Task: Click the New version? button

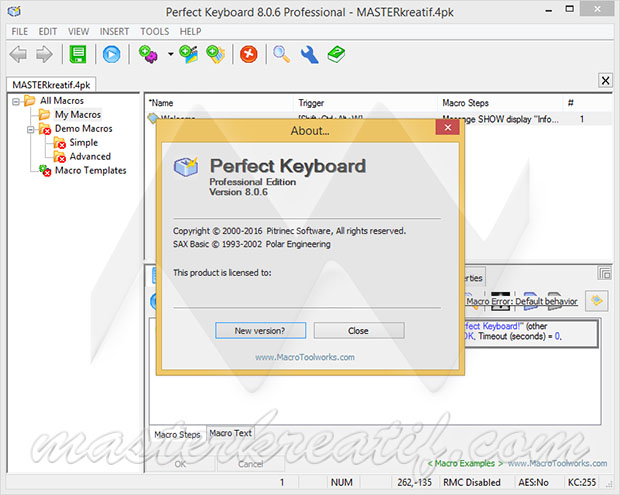Action: pos(260,331)
